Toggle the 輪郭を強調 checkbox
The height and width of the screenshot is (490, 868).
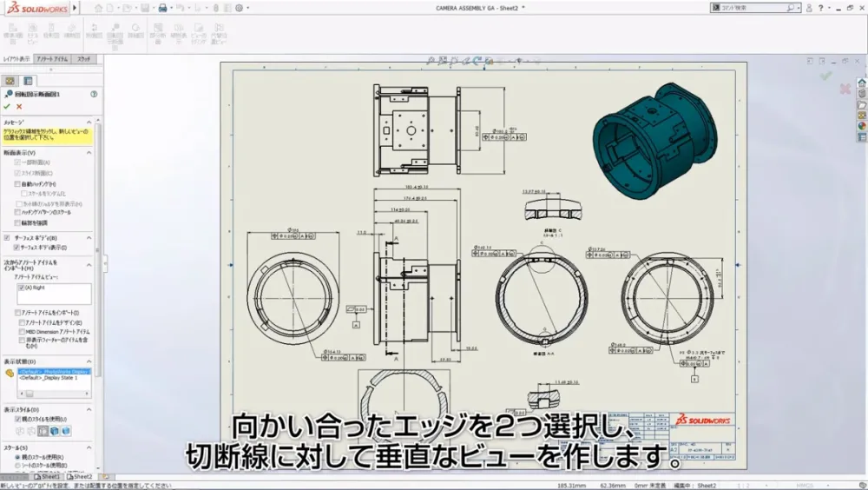pyautogui.click(x=17, y=222)
